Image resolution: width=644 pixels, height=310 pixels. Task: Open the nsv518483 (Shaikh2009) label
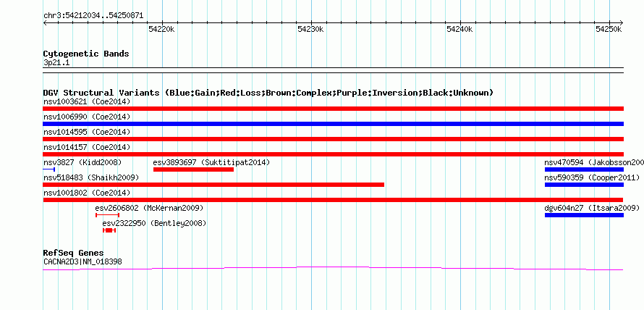pos(90,177)
